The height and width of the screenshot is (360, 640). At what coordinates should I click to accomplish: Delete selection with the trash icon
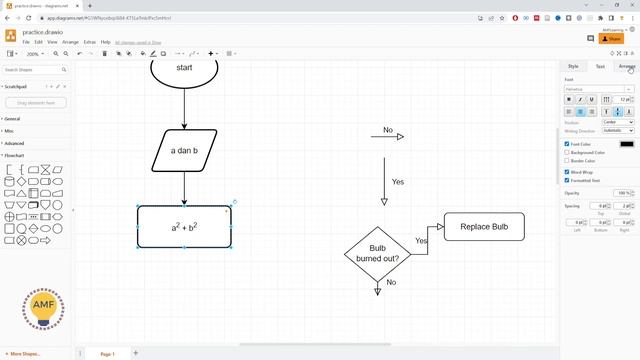click(104, 53)
